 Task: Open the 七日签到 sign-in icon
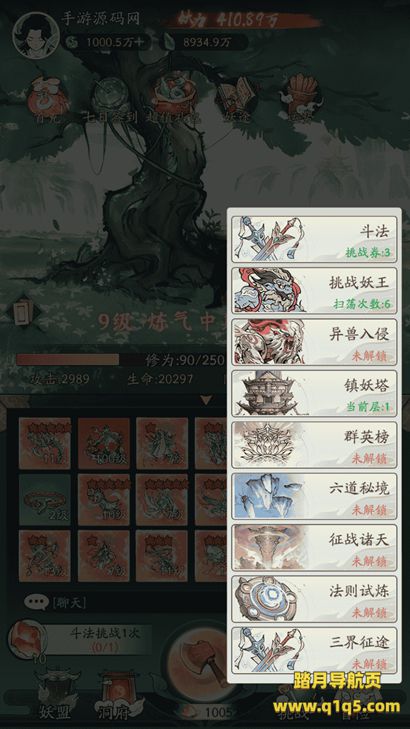110,100
